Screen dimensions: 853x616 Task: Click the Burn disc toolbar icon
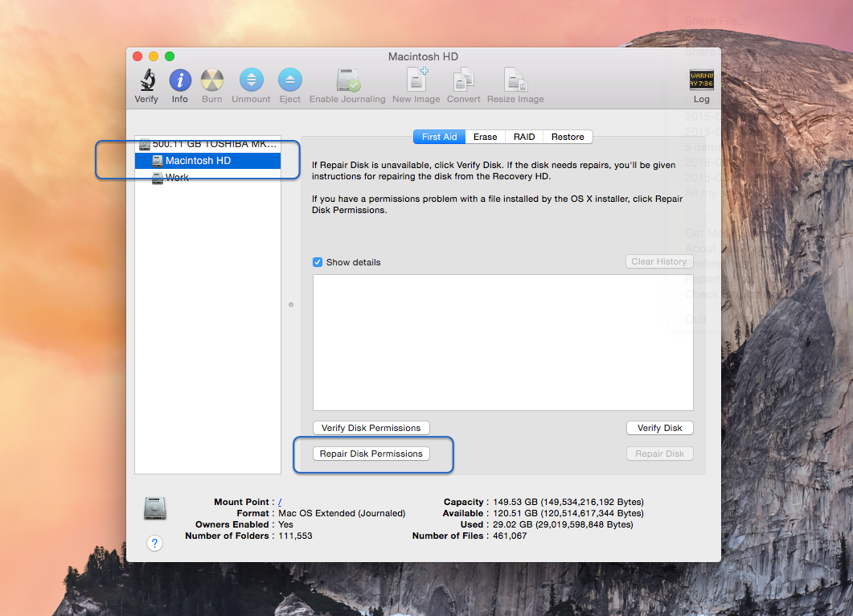tap(211, 80)
